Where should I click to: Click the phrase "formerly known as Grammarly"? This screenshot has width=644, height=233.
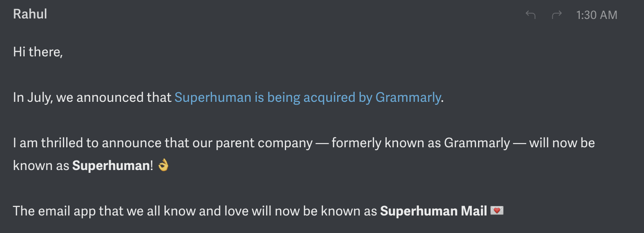click(421, 143)
